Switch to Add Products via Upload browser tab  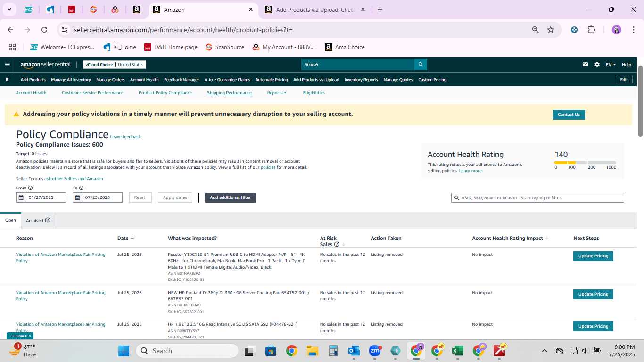point(316,9)
